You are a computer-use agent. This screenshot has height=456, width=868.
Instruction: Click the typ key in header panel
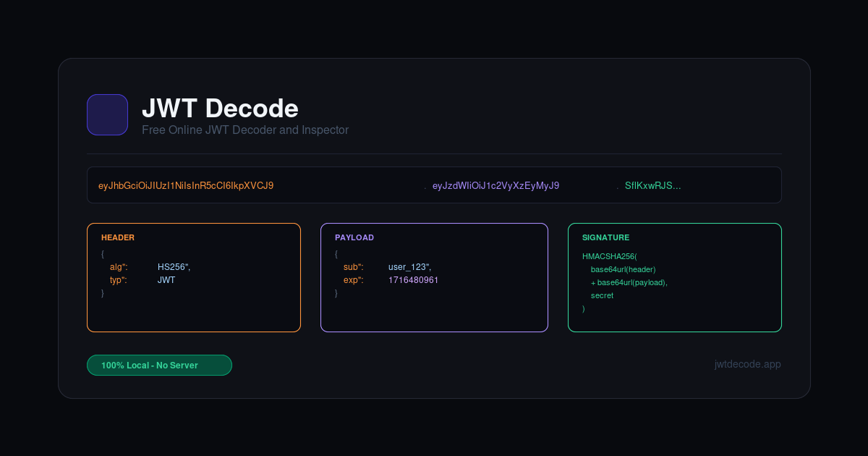(x=119, y=280)
